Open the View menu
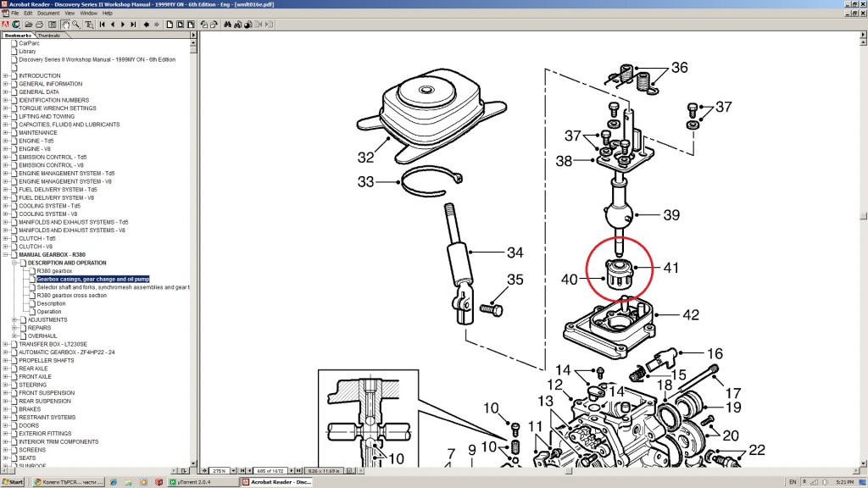Image resolution: width=868 pixels, height=488 pixels. [x=70, y=13]
